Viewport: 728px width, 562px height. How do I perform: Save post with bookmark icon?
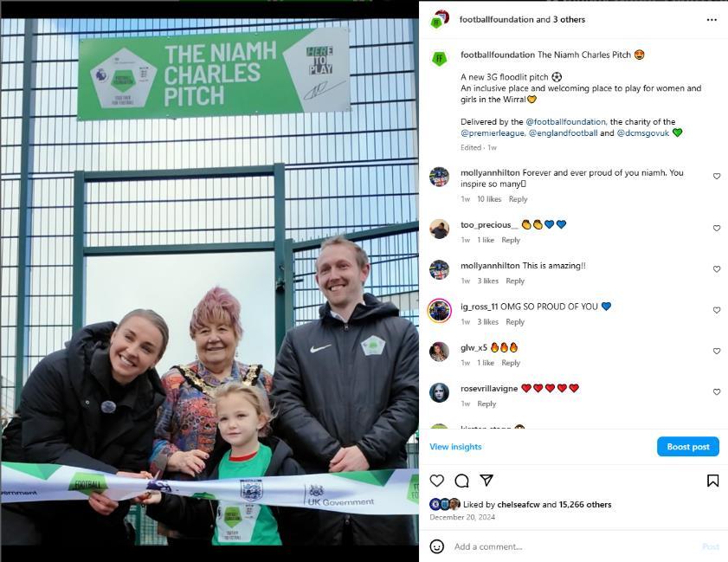(x=712, y=481)
